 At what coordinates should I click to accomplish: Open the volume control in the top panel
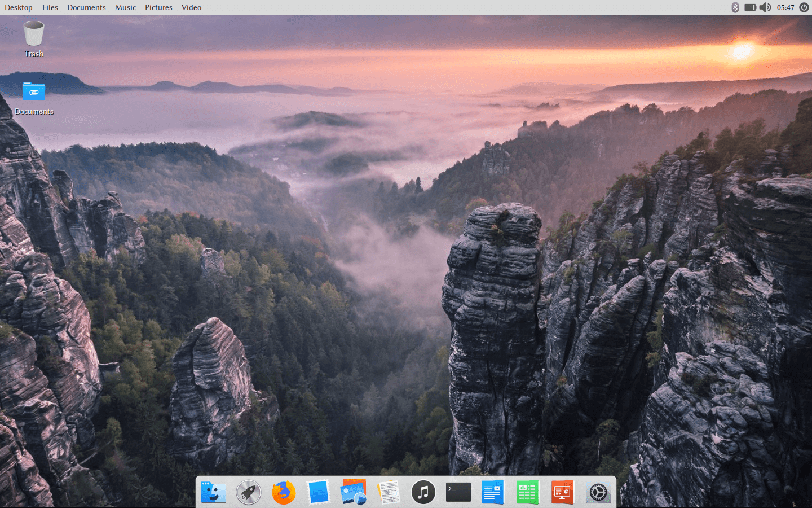[x=765, y=7]
